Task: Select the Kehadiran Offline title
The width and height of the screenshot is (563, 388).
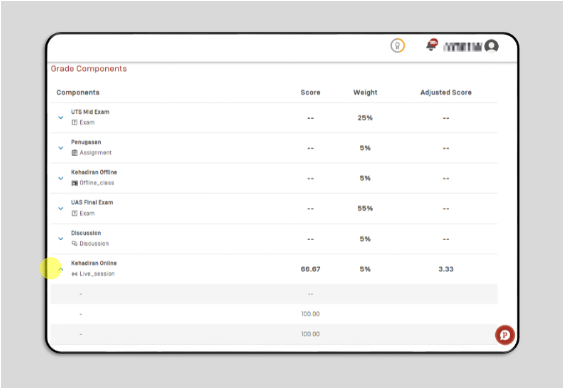Action: (94, 172)
